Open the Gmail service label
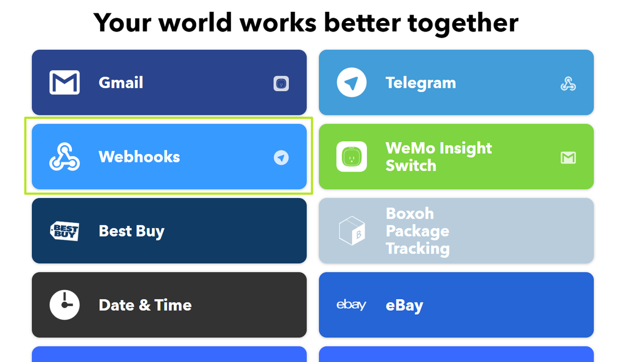This screenshot has width=644, height=362. (121, 83)
